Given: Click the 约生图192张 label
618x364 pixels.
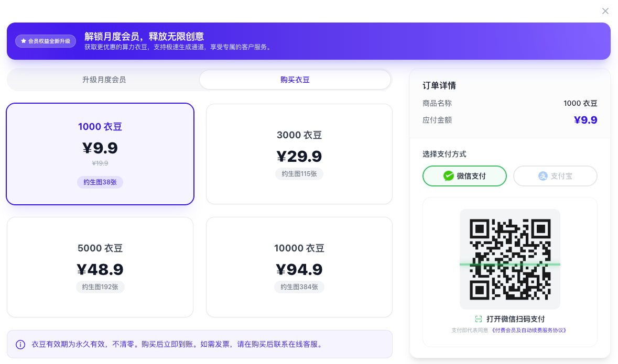Looking at the screenshot, I should pyautogui.click(x=100, y=287).
